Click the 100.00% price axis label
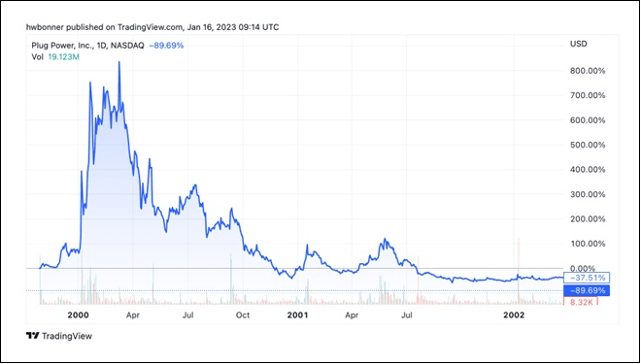 coord(588,244)
